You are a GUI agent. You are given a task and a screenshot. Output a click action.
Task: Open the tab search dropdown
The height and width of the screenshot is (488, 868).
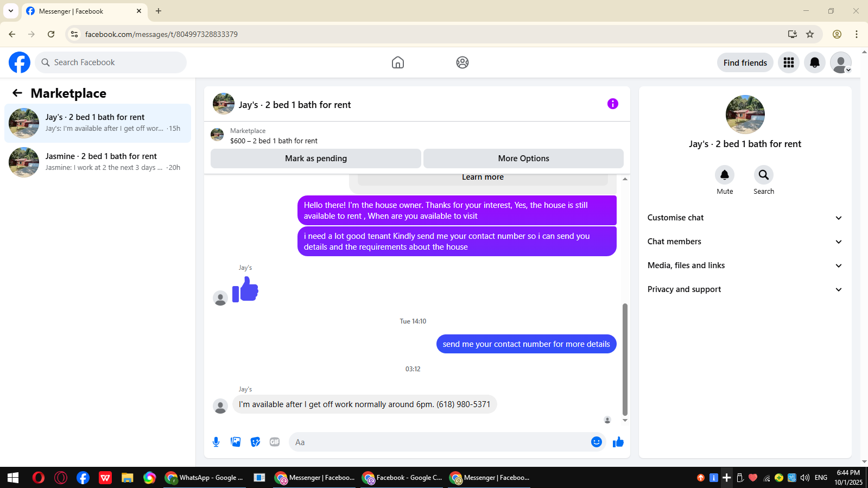(x=11, y=11)
